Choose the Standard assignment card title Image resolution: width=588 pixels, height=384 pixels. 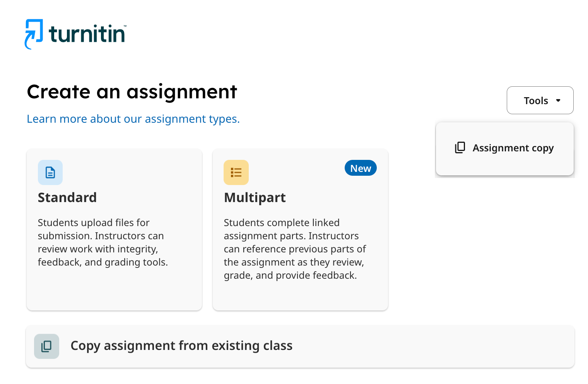pyautogui.click(x=67, y=197)
